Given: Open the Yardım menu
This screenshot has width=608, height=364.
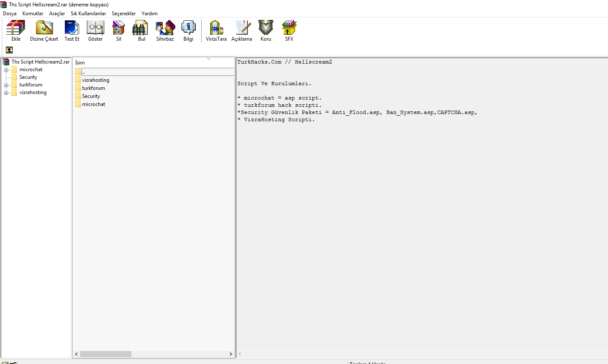Looking at the screenshot, I should [x=150, y=14].
